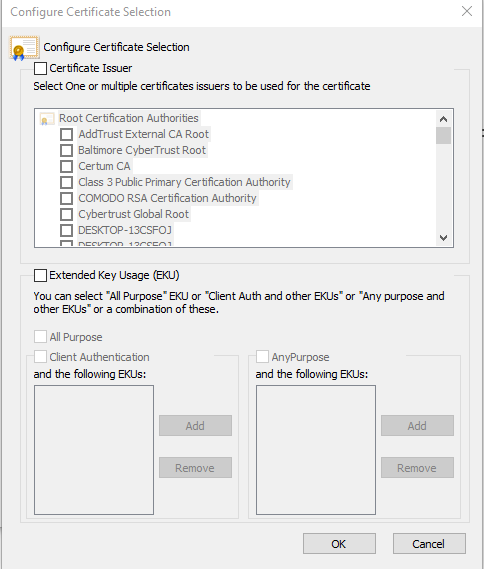
Task: Click the Configure Certificate Selection heading text
Action: [116, 47]
